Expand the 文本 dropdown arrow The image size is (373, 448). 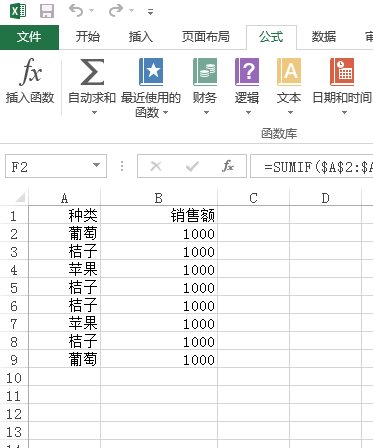[290, 113]
